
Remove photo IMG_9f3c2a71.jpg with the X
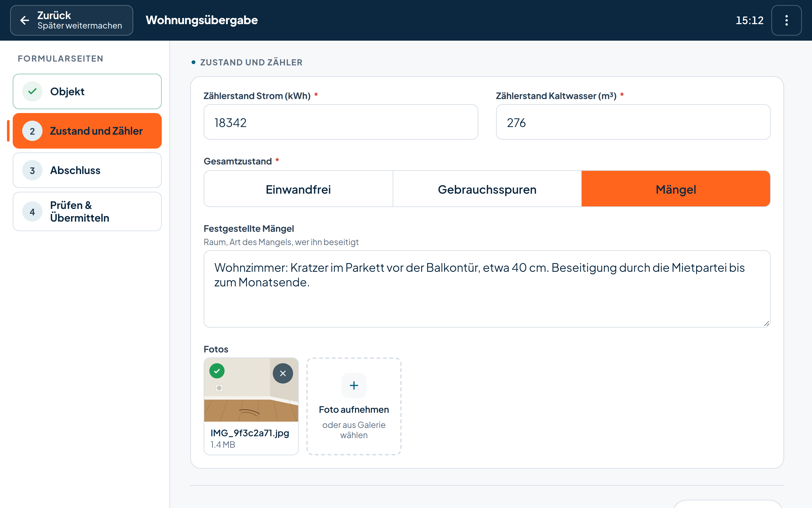pos(283,373)
